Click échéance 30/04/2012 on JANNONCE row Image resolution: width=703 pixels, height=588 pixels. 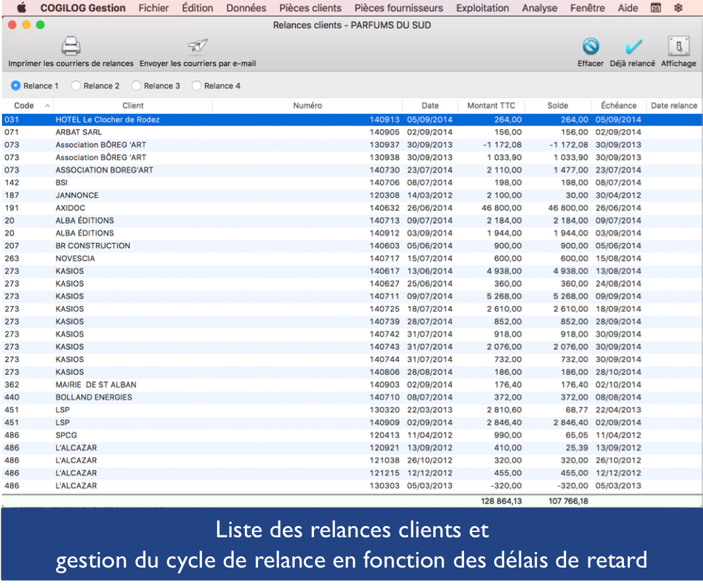pyautogui.click(x=618, y=196)
